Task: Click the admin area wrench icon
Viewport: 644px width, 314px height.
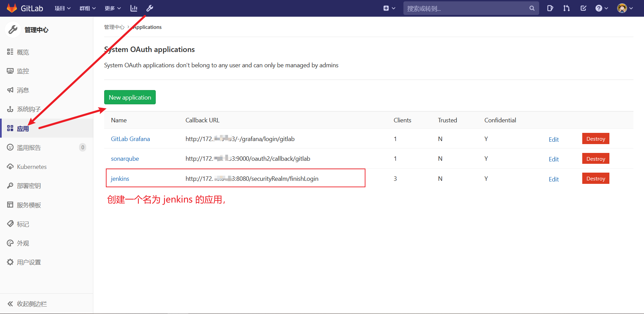Action: tap(150, 8)
